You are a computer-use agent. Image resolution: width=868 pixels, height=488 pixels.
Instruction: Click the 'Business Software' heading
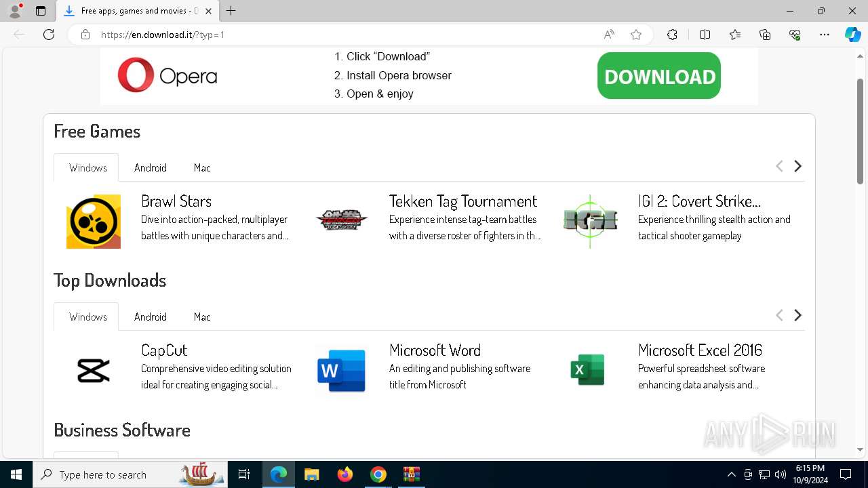click(x=122, y=430)
